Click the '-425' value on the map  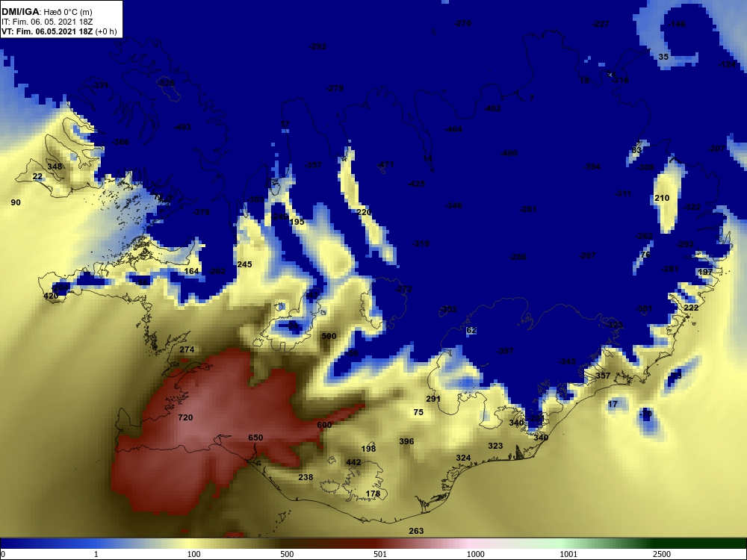(416, 184)
